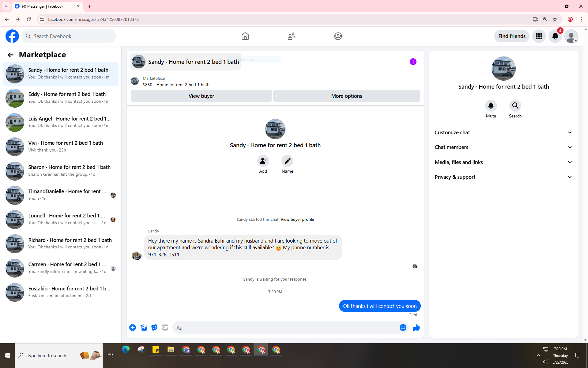Attach a photo or file
588x368 pixels.
coord(144,328)
